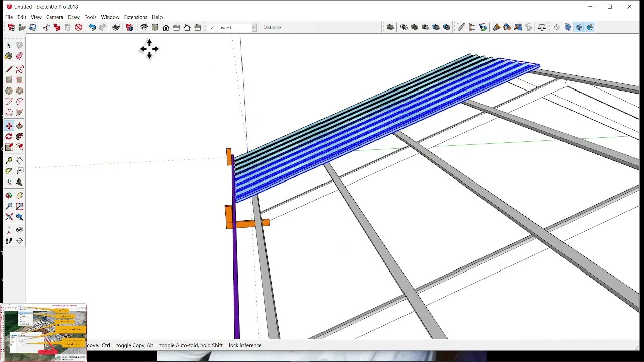The image size is (644, 362).
Task: Select the Protractor tool
Action: (9, 171)
